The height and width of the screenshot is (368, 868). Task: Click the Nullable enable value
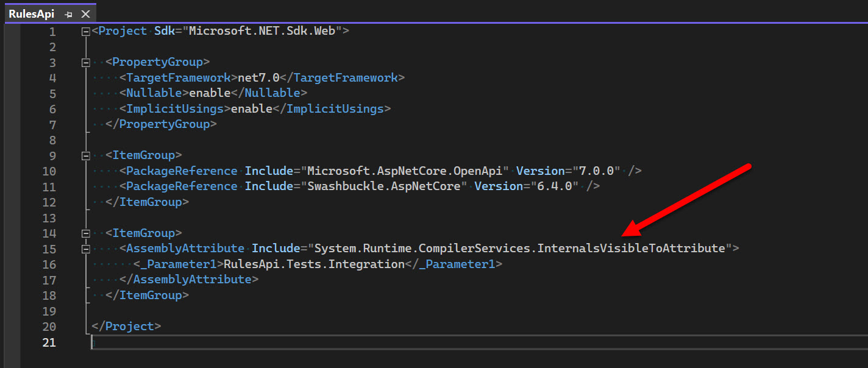point(210,93)
